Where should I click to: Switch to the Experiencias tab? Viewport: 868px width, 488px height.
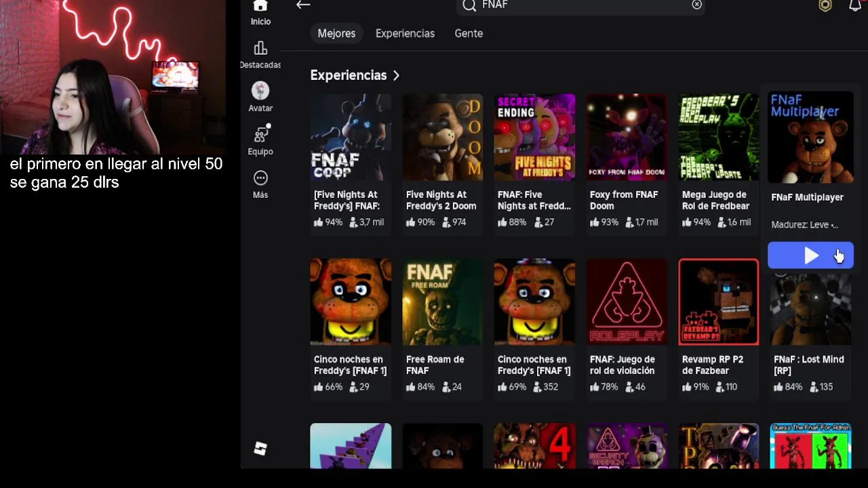[405, 33]
